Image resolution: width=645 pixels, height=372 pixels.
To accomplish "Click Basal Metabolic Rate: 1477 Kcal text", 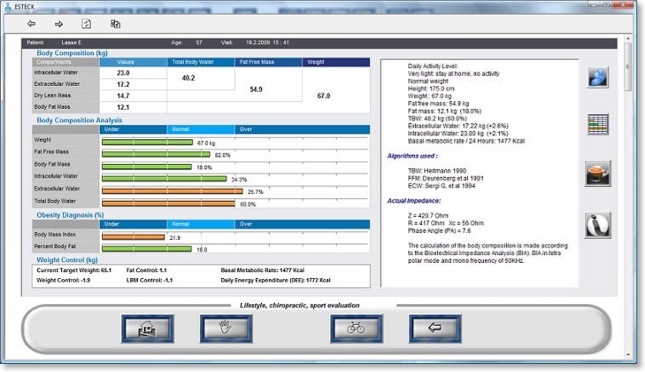I will [262, 270].
